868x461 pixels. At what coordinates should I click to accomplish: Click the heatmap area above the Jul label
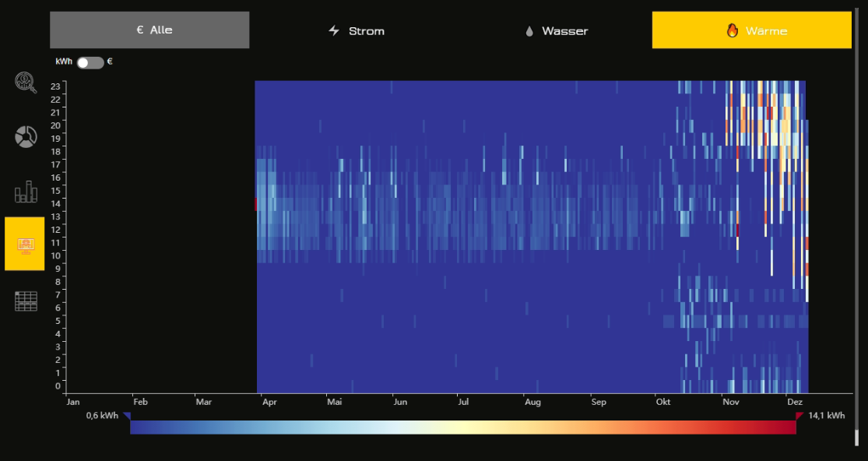462,237
